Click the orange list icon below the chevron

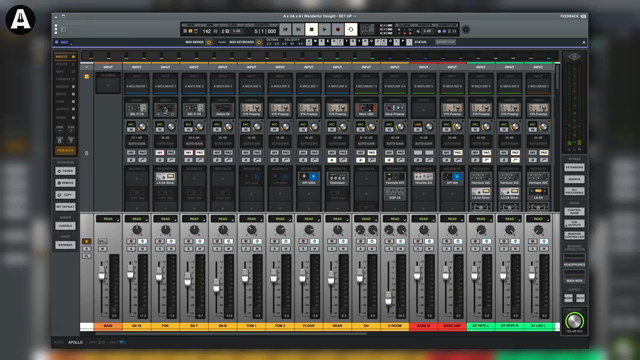click(87, 76)
